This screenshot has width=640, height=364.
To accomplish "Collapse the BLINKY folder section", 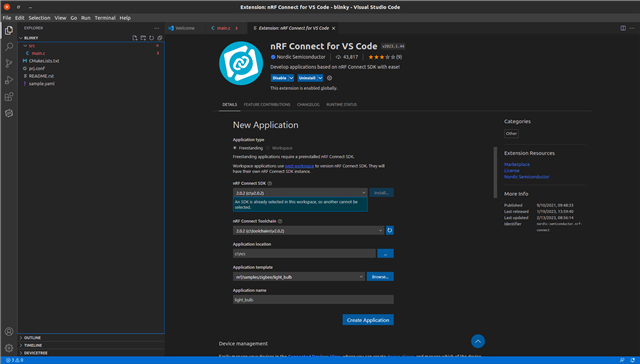I will point(21,38).
